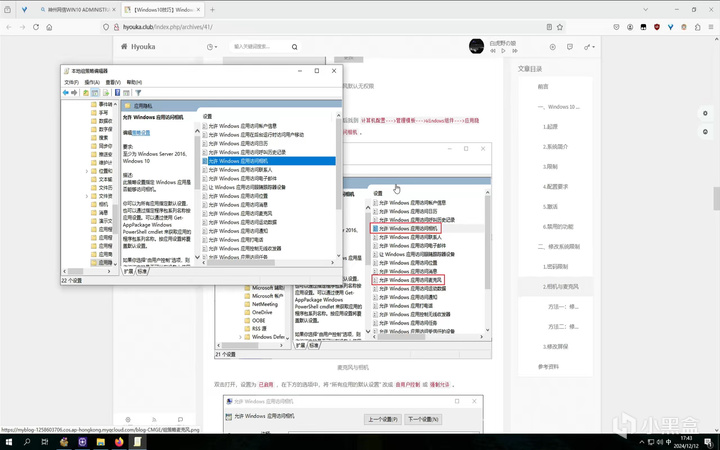Open File Explorer from the taskbar
The height and width of the screenshot is (450, 720).
point(101,442)
